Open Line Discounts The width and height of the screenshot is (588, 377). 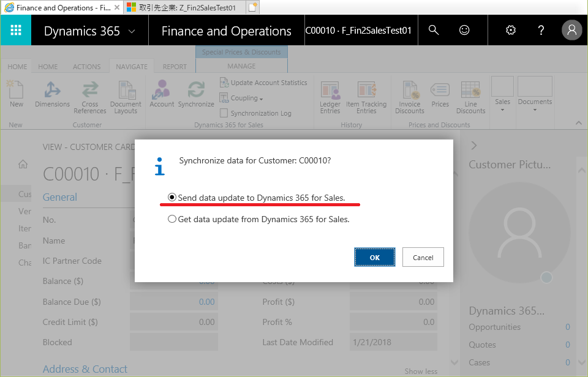point(470,97)
